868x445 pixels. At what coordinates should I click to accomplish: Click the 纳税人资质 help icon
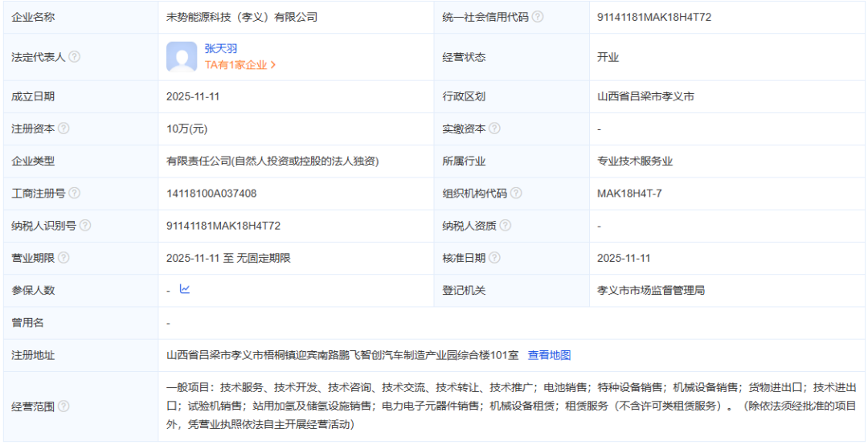click(505, 226)
